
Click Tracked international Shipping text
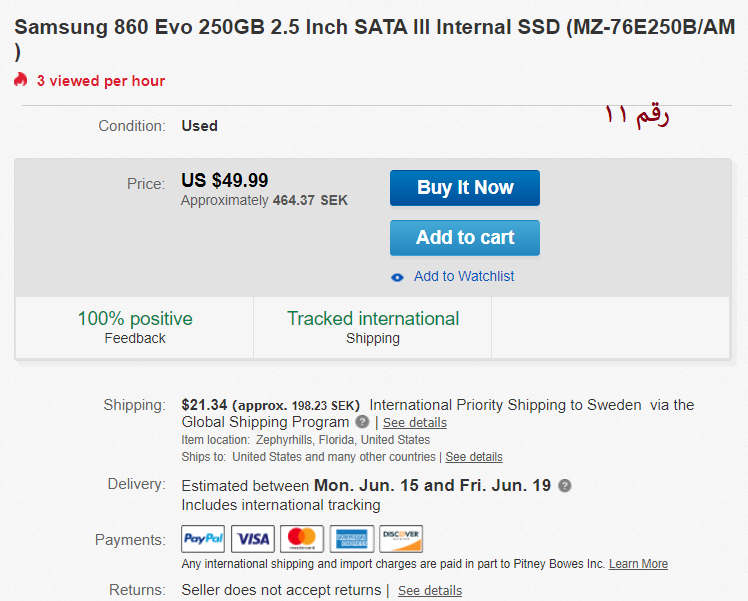373,327
